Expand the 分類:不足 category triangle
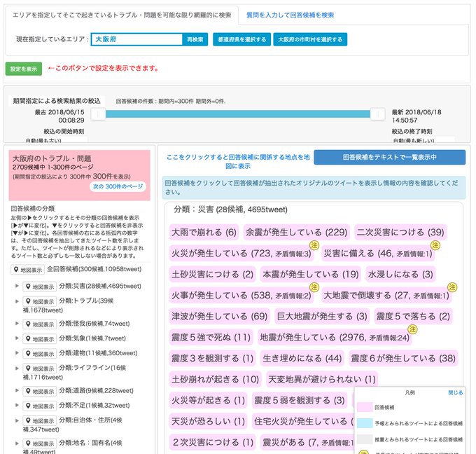Screen dimensions: 476x454 coord(17,406)
